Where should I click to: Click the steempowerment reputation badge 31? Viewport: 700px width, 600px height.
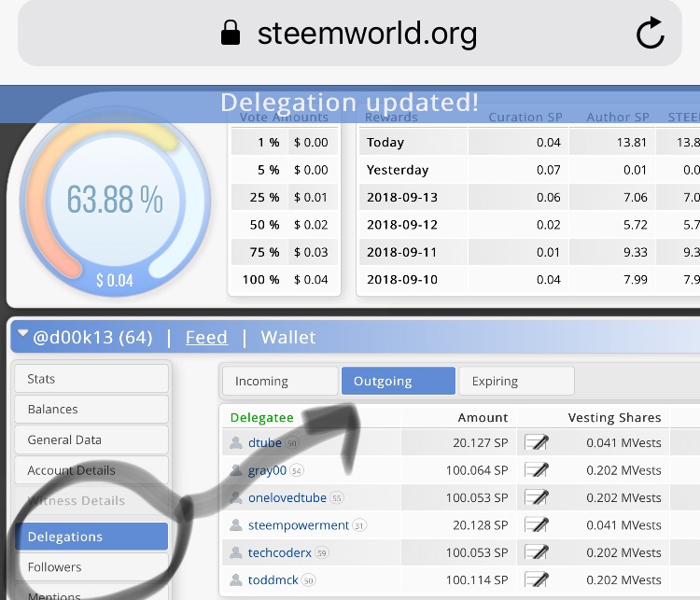tap(359, 525)
